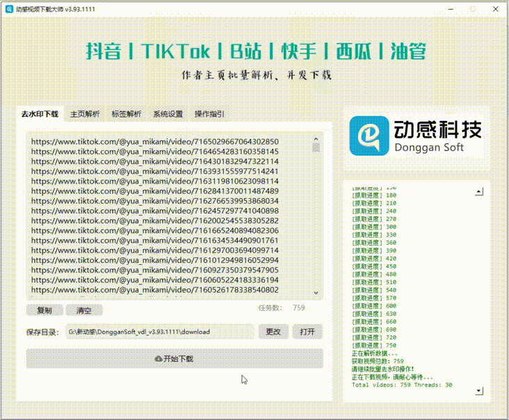Open the 主页解析 tab

85,114
